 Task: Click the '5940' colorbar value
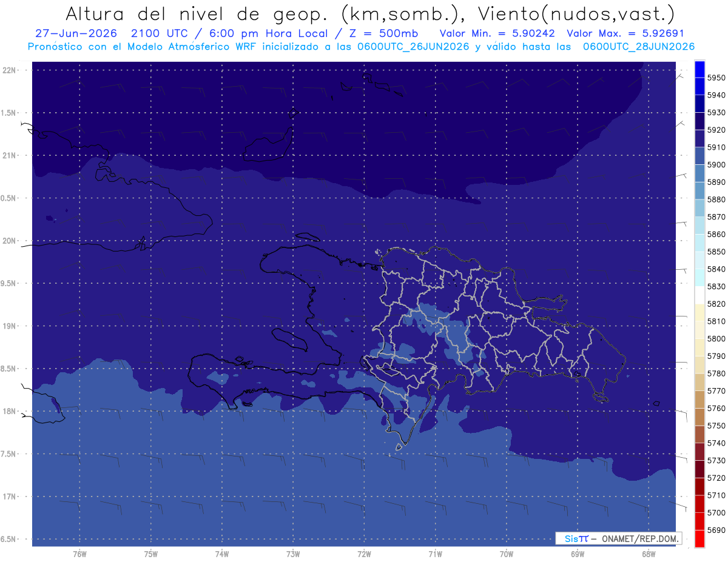[716, 95]
